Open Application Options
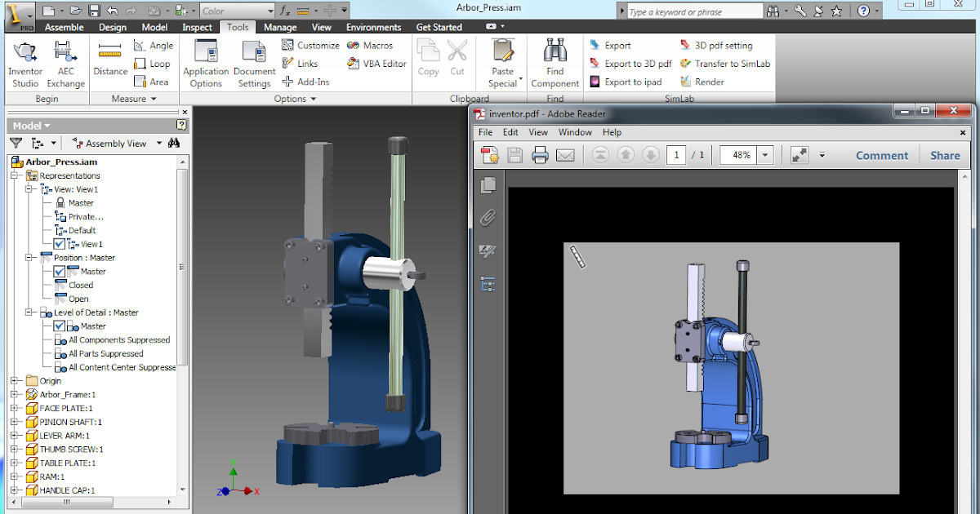Image resolution: width=980 pixels, height=514 pixels. [x=206, y=64]
